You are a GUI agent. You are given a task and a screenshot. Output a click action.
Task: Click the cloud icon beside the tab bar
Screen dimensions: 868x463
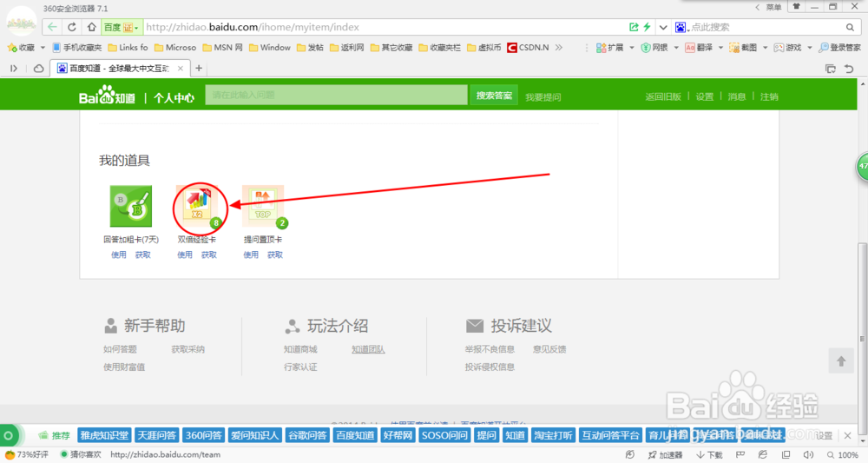[39, 68]
